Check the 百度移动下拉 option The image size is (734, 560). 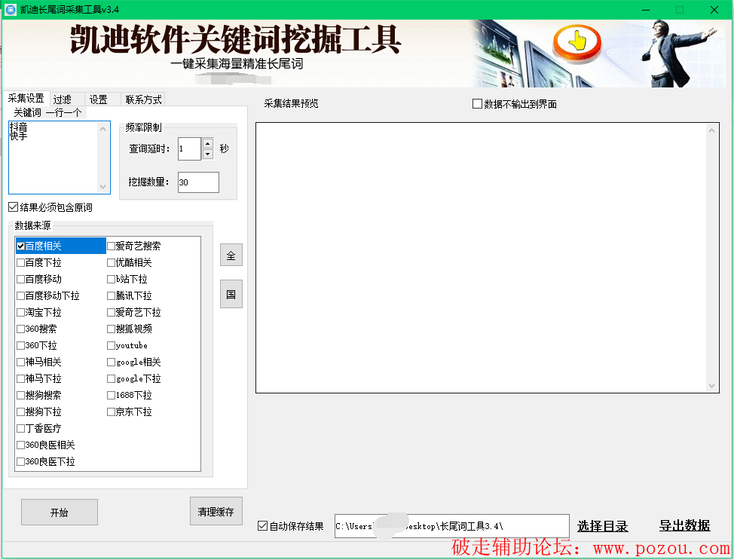pos(20,296)
